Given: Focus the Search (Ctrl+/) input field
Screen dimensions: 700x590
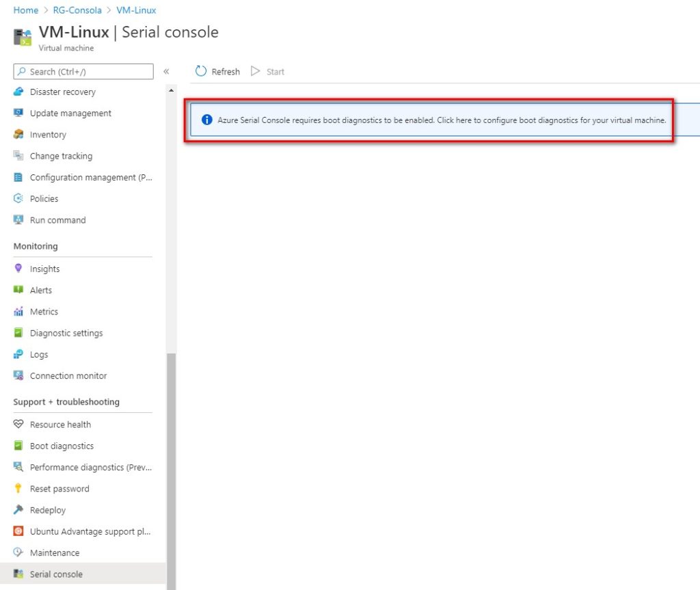Looking at the screenshot, I should [83, 72].
